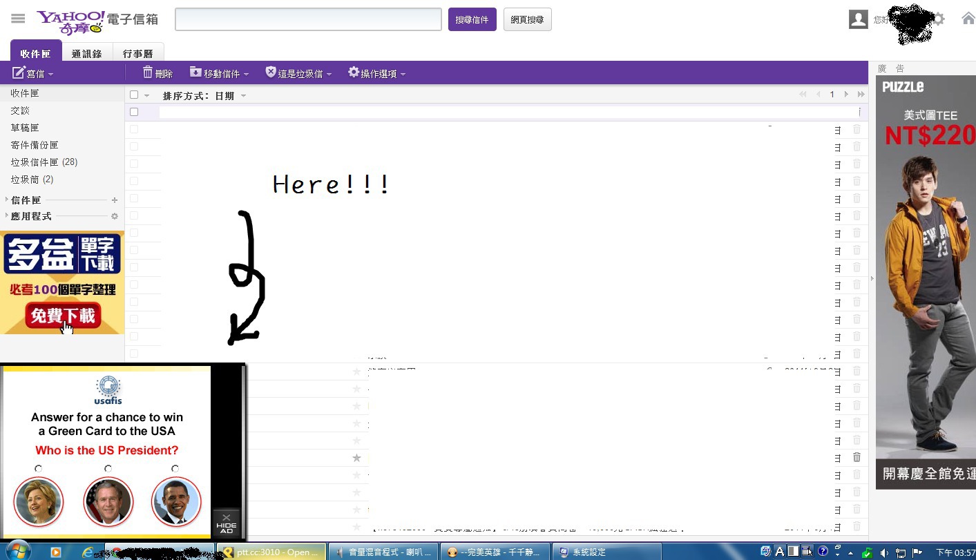Open the dropdown arrow beside 寫信

[x=51, y=74]
